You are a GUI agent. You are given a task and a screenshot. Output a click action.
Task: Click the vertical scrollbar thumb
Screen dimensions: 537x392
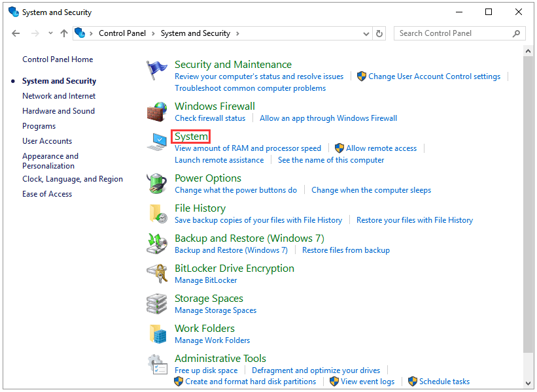tap(528, 204)
